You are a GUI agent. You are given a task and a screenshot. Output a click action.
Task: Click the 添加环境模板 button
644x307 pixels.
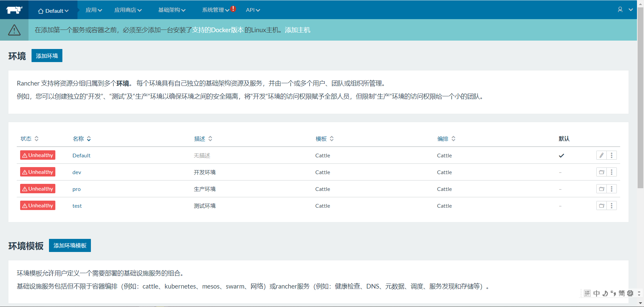[x=70, y=246]
